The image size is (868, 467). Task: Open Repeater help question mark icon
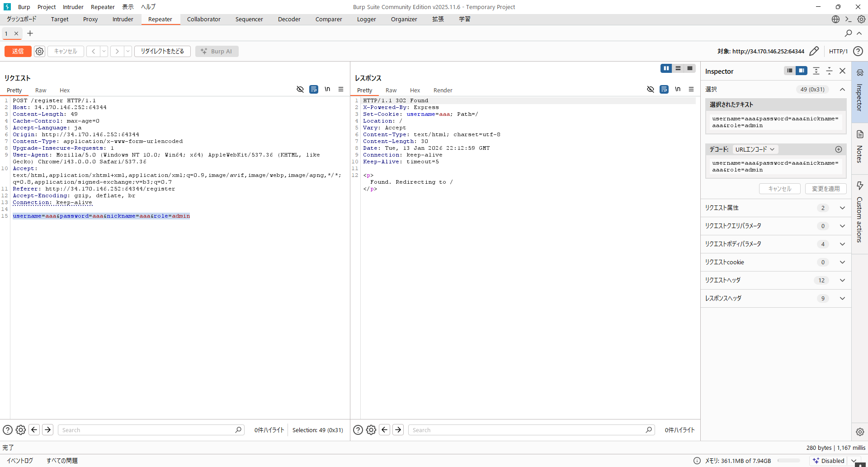tap(858, 51)
